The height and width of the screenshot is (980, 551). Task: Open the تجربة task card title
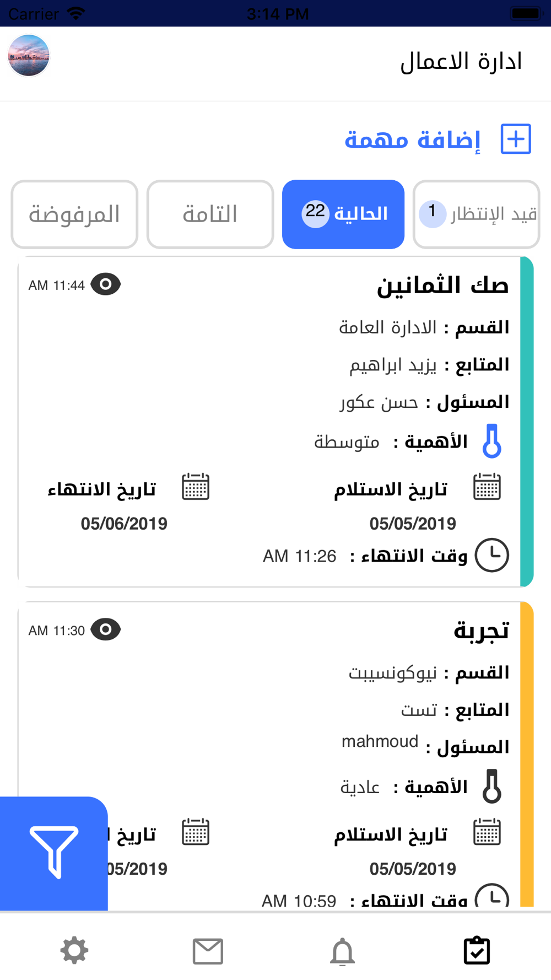click(x=481, y=630)
